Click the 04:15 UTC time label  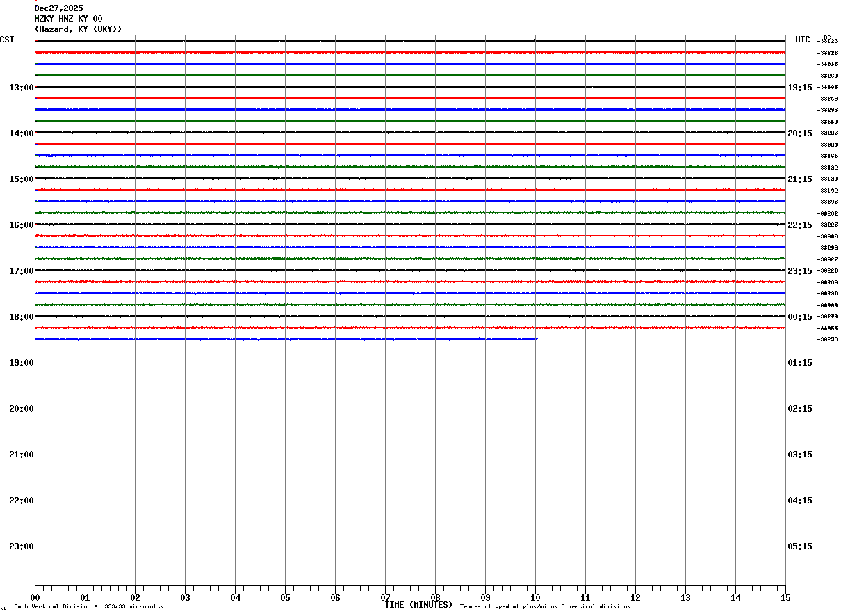(x=799, y=501)
